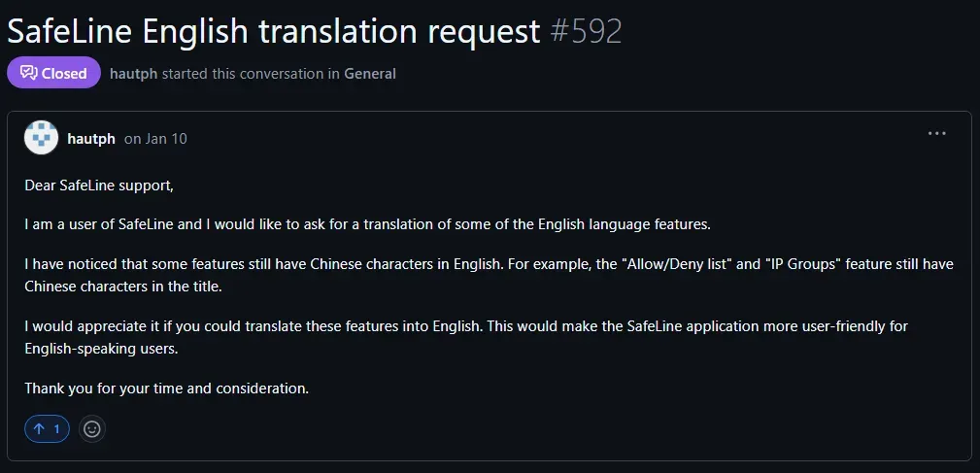Click the paragraph starting 'I would appreciate it'
The image size is (980, 473).
coord(466,337)
